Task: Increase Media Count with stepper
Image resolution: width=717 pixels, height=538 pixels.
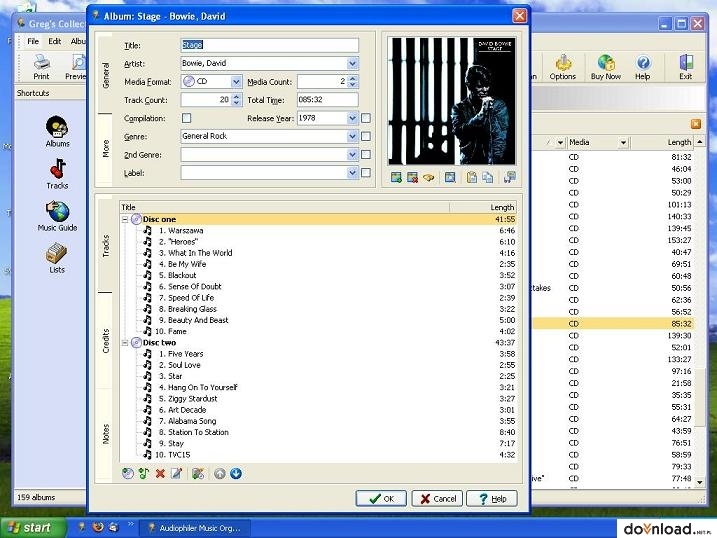Action: pyautogui.click(x=353, y=78)
